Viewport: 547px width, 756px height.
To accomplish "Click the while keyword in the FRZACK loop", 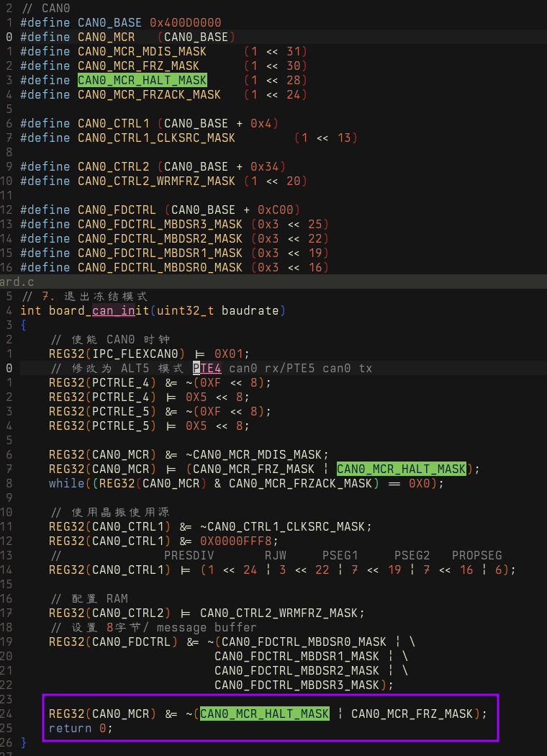I will point(66,483).
